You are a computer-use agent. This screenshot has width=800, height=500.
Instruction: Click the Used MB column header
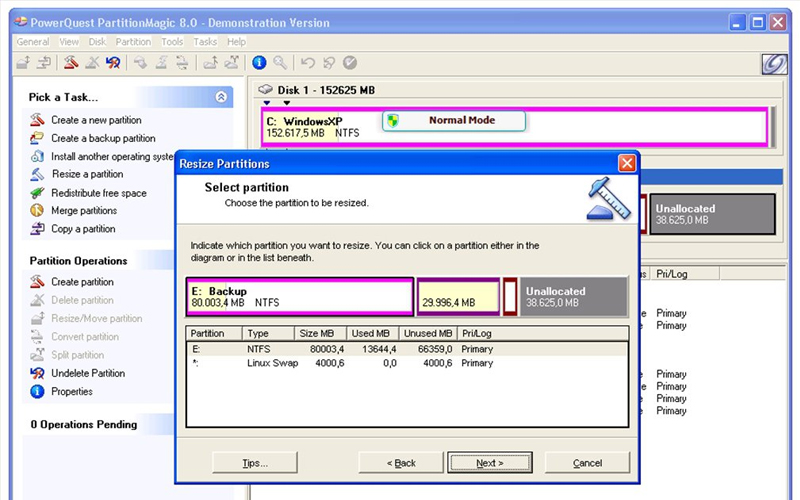(373, 333)
